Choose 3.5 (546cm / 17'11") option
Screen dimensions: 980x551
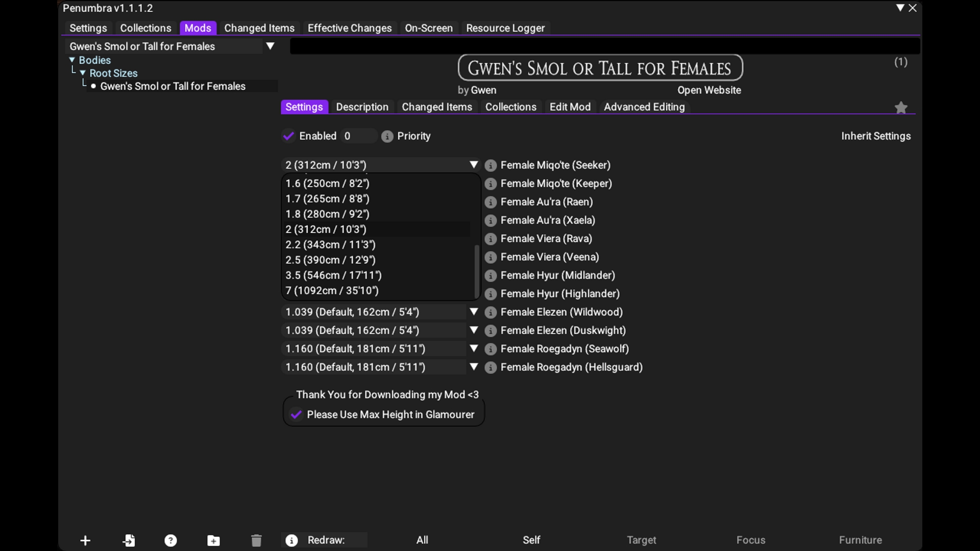coord(377,275)
